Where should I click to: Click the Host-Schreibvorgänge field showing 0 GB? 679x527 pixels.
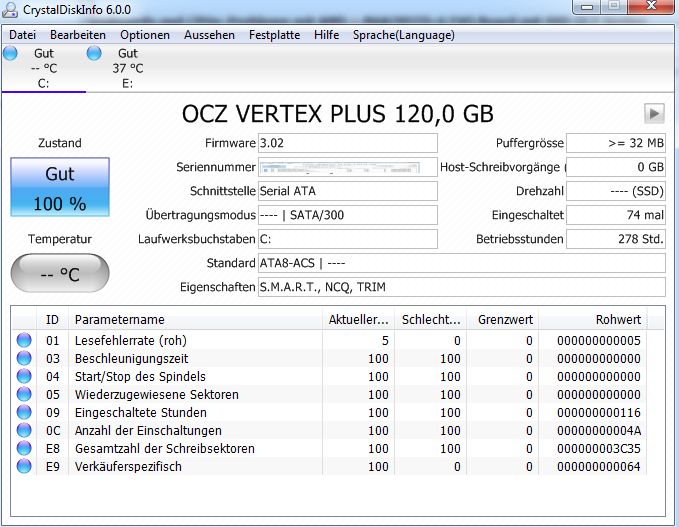click(616, 167)
